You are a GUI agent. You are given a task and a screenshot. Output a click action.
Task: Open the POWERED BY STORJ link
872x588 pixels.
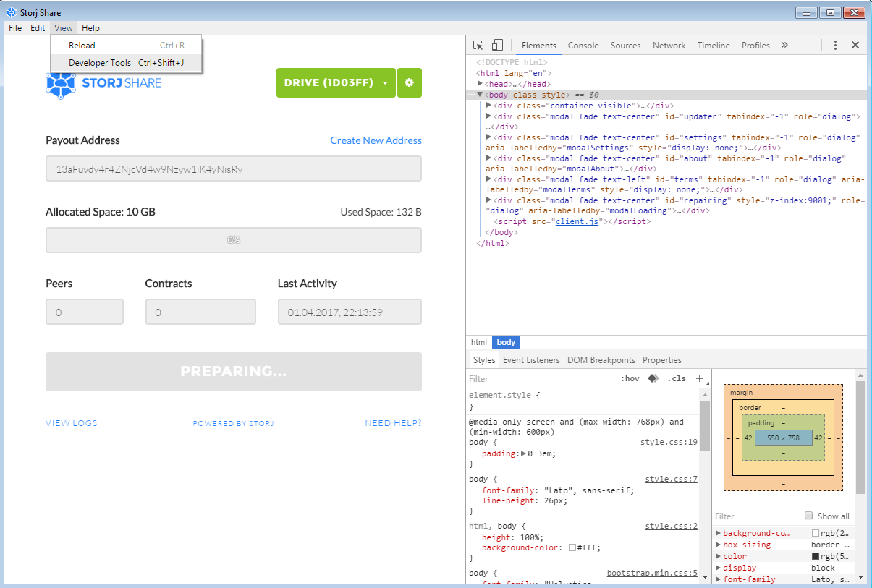point(233,423)
